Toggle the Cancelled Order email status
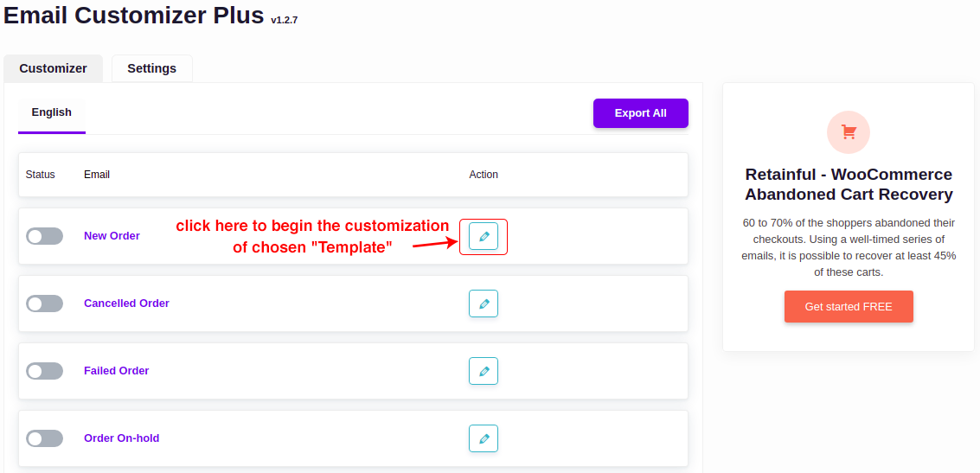The image size is (980, 473). click(44, 304)
